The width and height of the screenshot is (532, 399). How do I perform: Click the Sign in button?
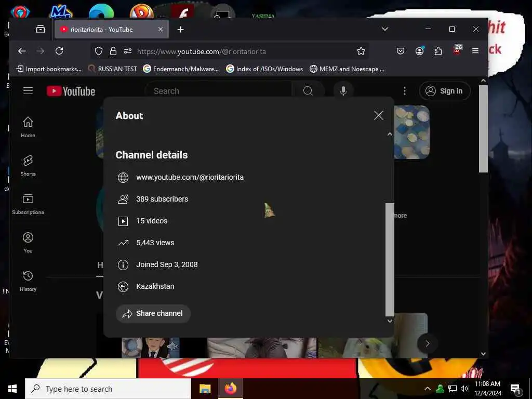(445, 91)
